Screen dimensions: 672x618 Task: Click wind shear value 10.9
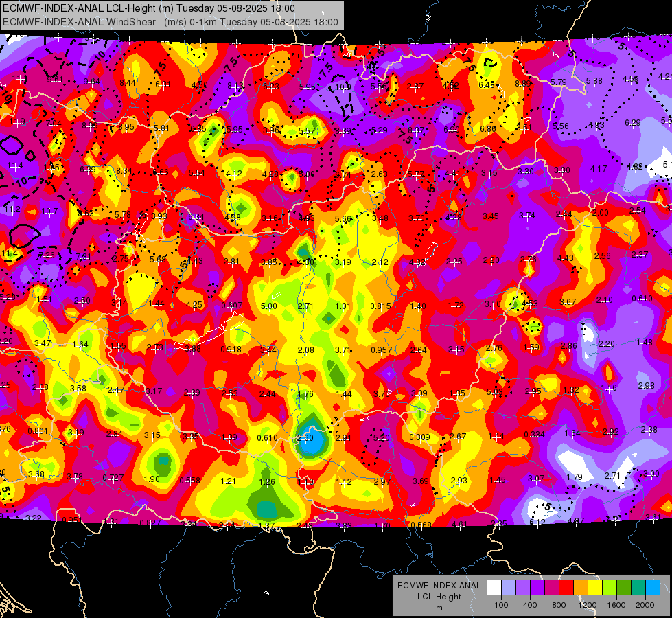[x=343, y=87]
